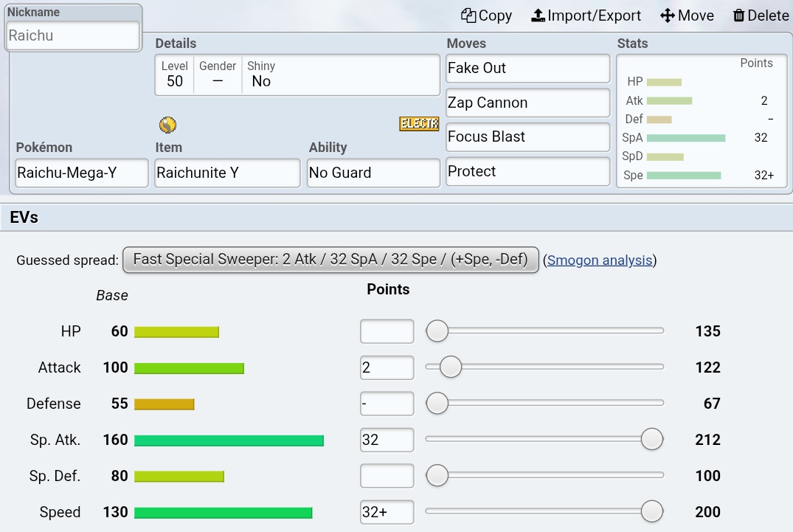Click the Gender value dash

click(218, 81)
